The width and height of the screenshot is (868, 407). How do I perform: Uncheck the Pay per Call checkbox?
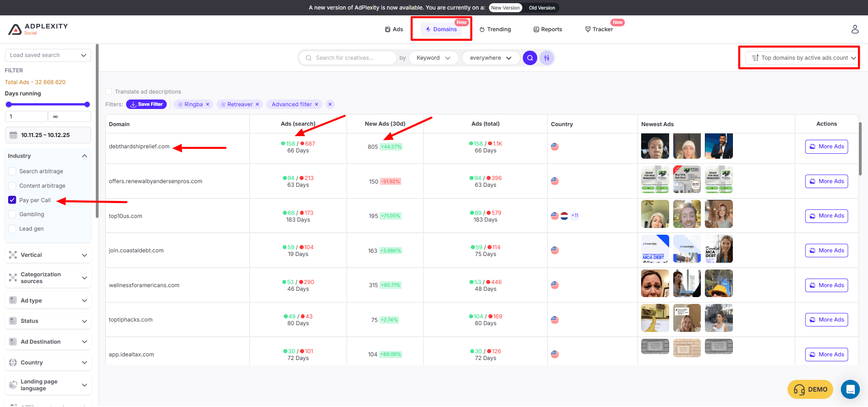coord(12,200)
